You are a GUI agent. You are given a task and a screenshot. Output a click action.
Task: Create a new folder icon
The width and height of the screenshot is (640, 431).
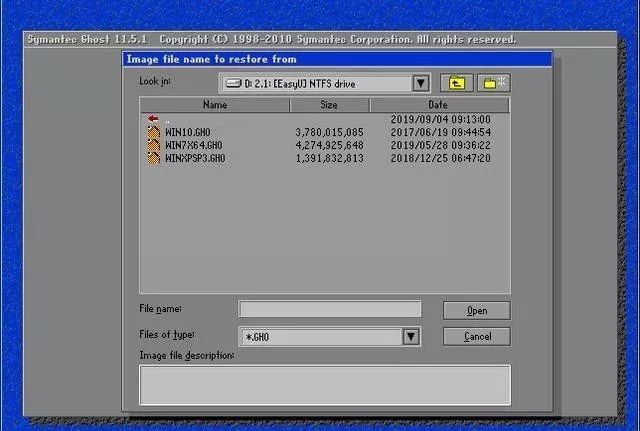pos(494,83)
